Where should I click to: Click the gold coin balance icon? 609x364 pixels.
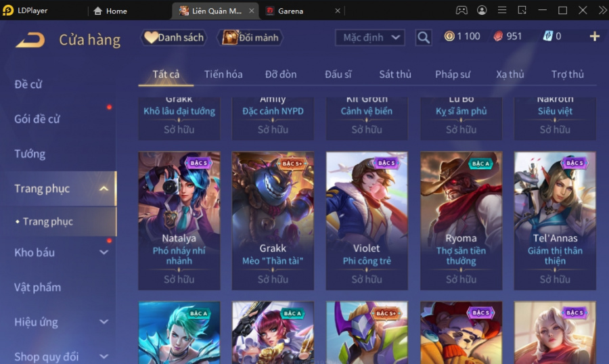[449, 36]
